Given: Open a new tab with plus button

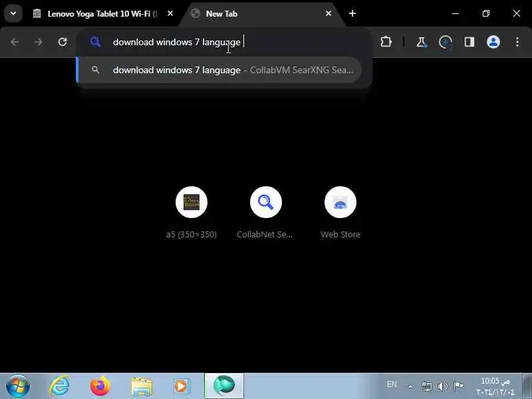Looking at the screenshot, I should (x=352, y=13).
